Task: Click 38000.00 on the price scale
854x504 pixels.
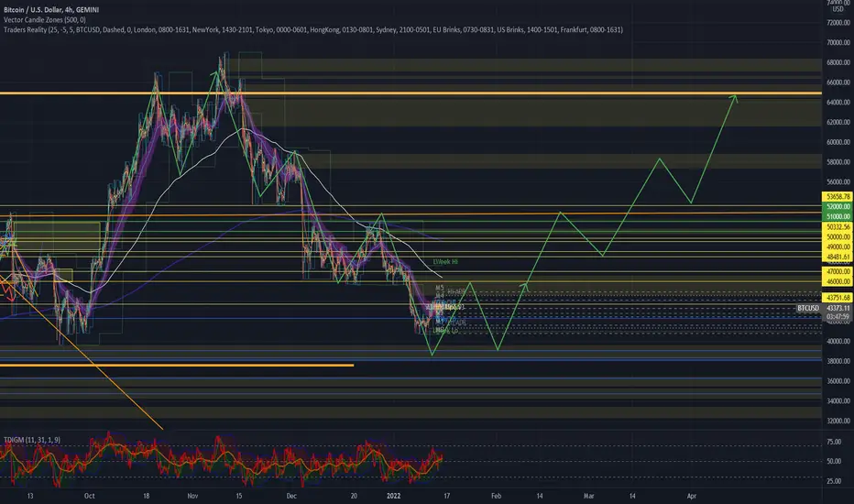Action: click(838, 361)
